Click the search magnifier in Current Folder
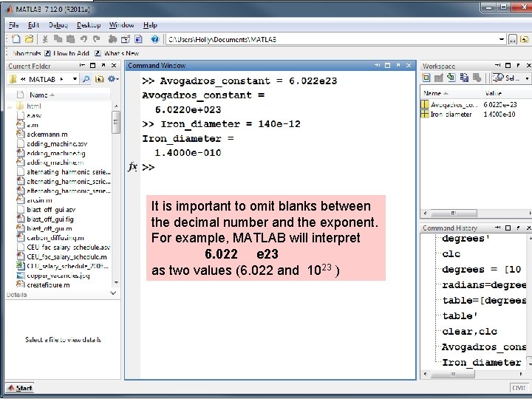Screen dimensions: 532x399 click(x=86, y=79)
